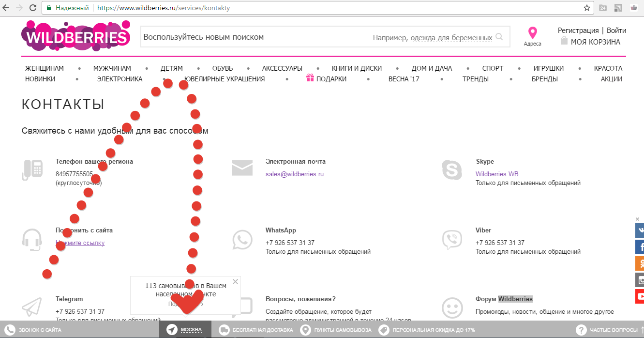Open the Акции menu item
This screenshot has width=644, height=338.
(612, 79)
